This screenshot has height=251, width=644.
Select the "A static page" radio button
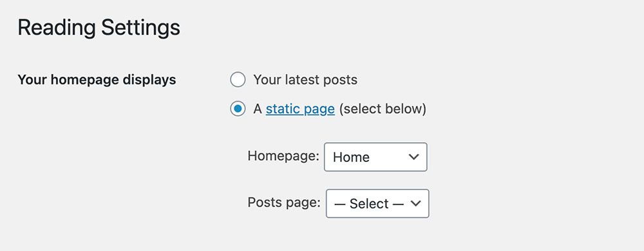tap(238, 109)
